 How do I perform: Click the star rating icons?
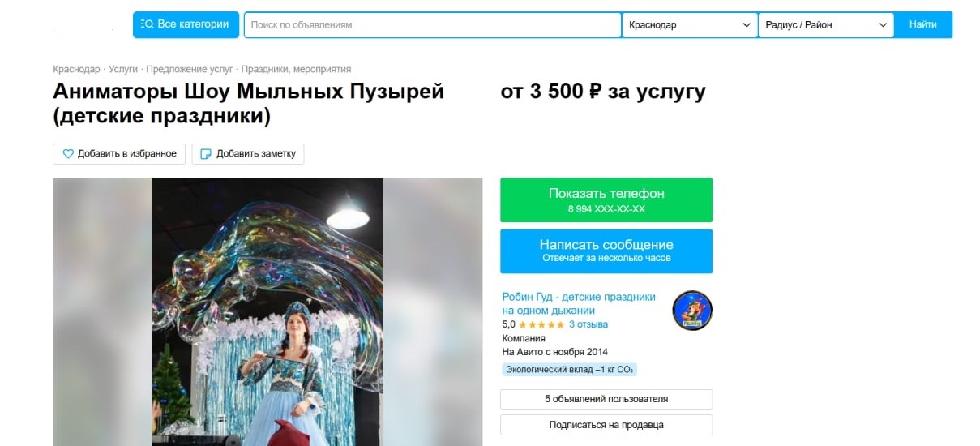click(541, 324)
